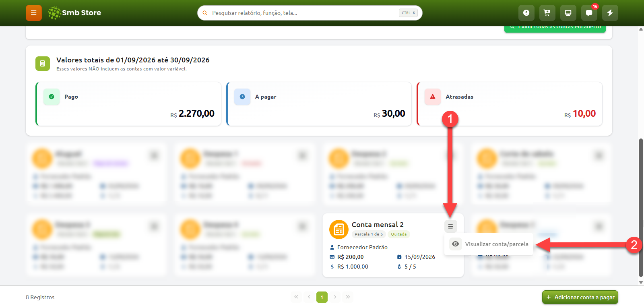The width and height of the screenshot is (644, 308).
Task: Open the help question mark icon
Action: coord(526,13)
